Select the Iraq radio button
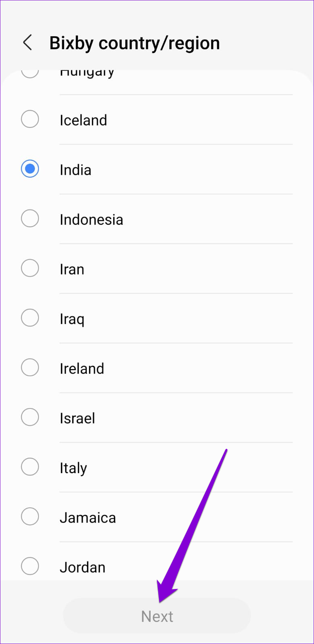This screenshot has height=644, width=314. point(30,318)
